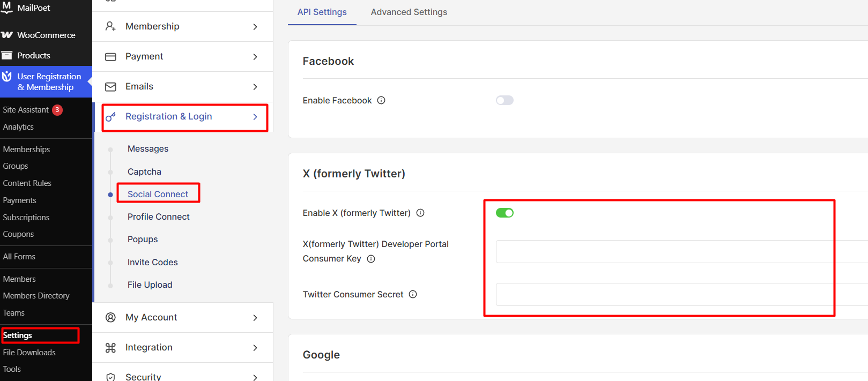The image size is (868, 381).
Task: Open All Forms in the sidebar
Action: coord(19,257)
